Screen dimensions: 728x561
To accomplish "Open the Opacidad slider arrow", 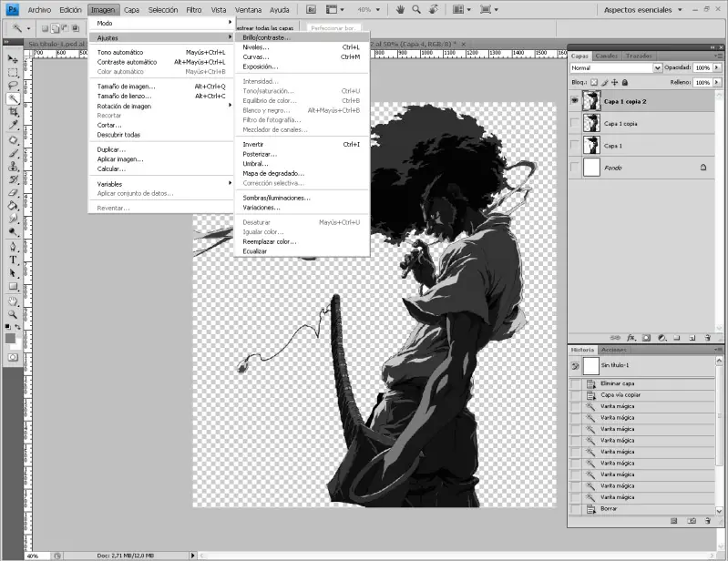I will [717, 67].
